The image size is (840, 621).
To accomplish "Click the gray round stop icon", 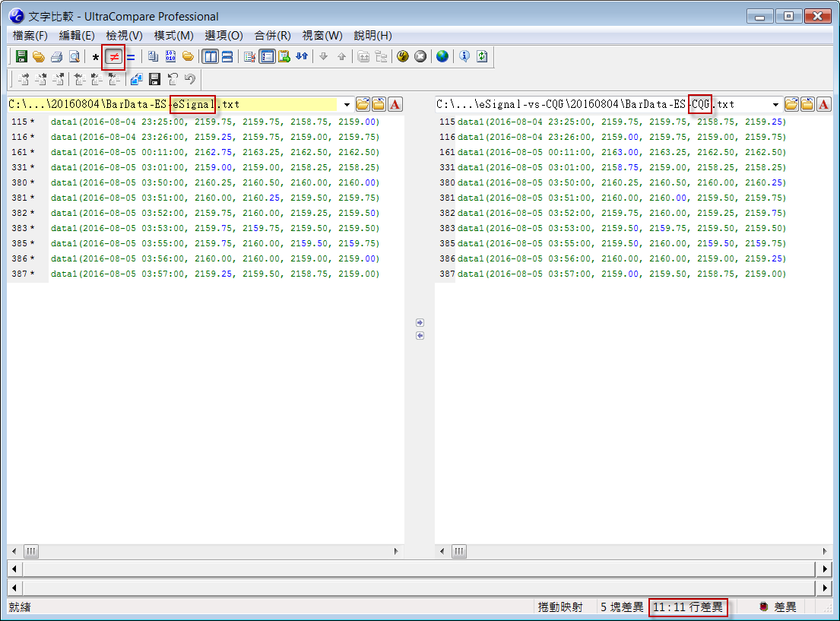I will click(x=420, y=56).
